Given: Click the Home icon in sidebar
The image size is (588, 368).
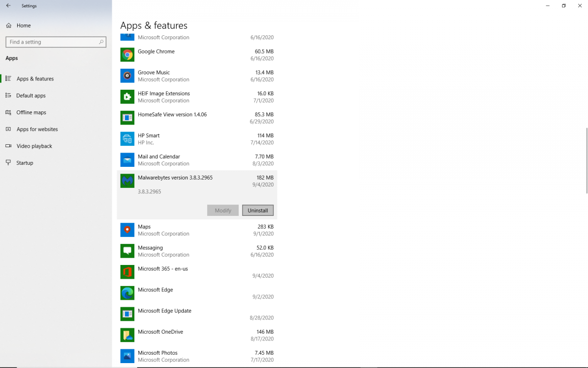Looking at the screenshot, I should pyautogui.click(x=8, y=26).
